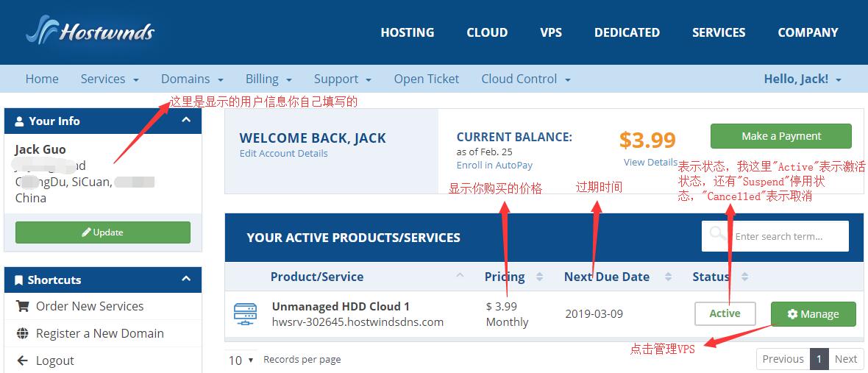Open the Cloud Control menu
Image resolution: width=868 pixels, height=373 pixels.
tap(525, 79)
